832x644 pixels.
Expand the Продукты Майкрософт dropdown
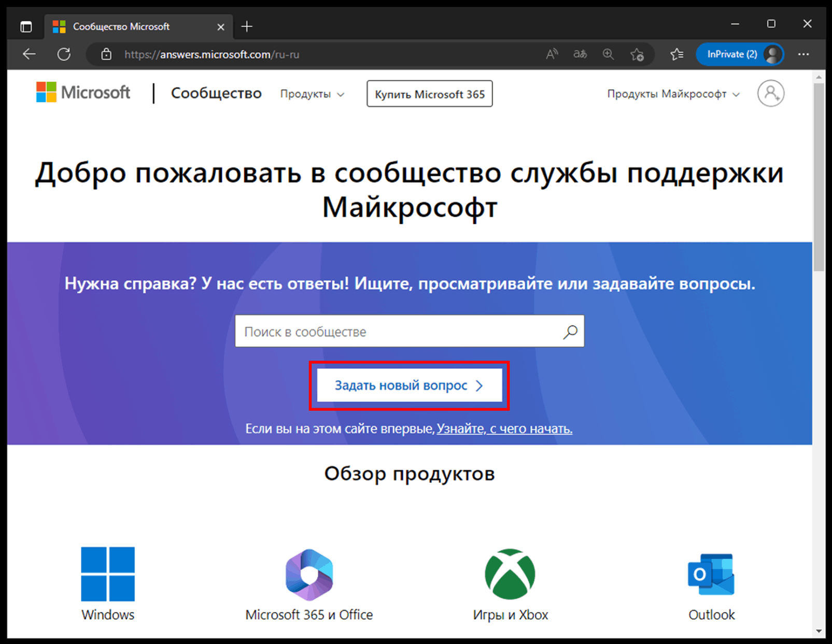(x=673, y=94)
